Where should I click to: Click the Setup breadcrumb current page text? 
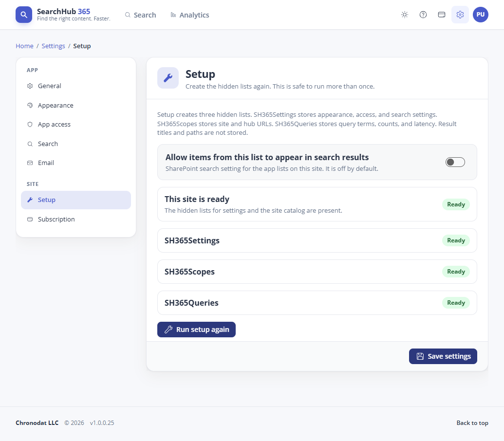[82, 46]
